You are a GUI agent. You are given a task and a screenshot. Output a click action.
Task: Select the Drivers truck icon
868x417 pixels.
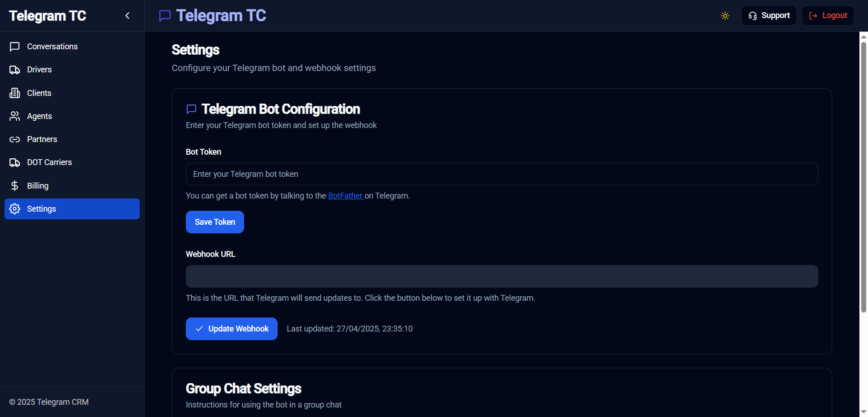[14, 69]
